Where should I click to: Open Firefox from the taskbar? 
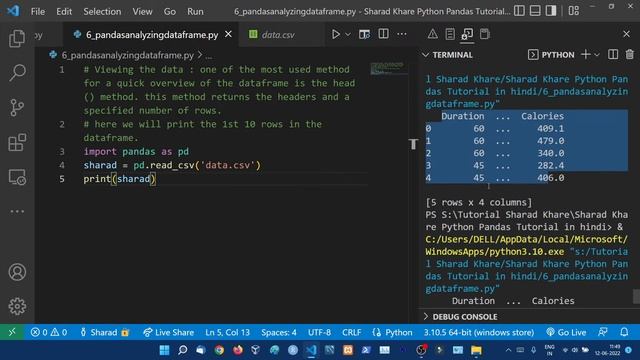click(x=238, y=350)
